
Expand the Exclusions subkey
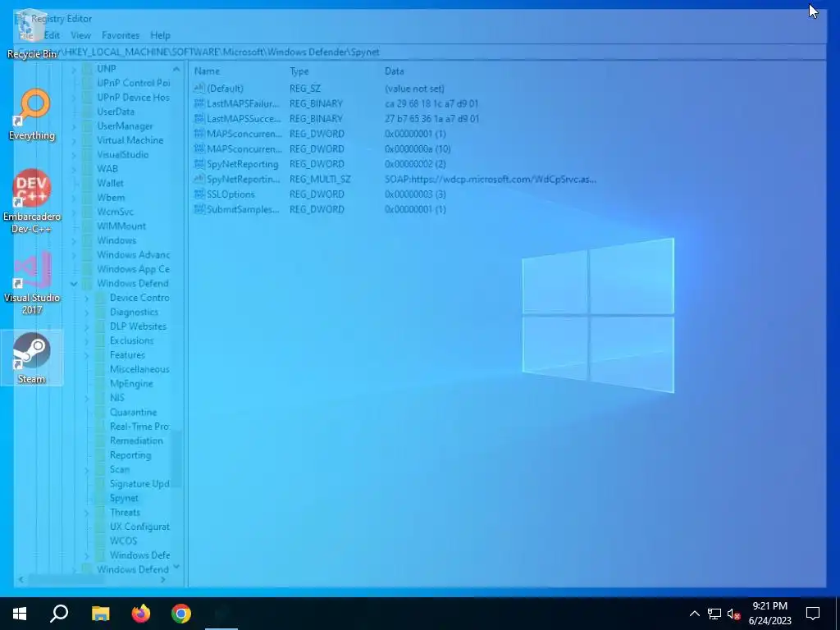[87, 340]
